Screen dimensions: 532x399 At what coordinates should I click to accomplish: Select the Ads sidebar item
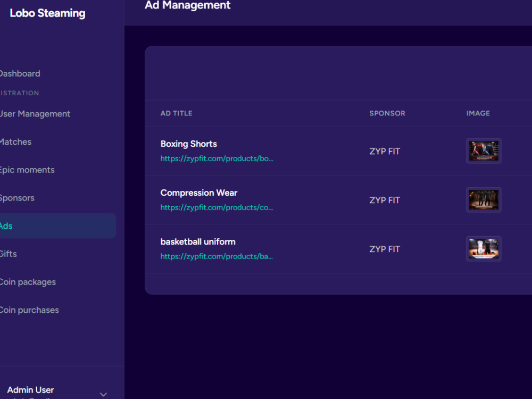[x=57, y=226]
